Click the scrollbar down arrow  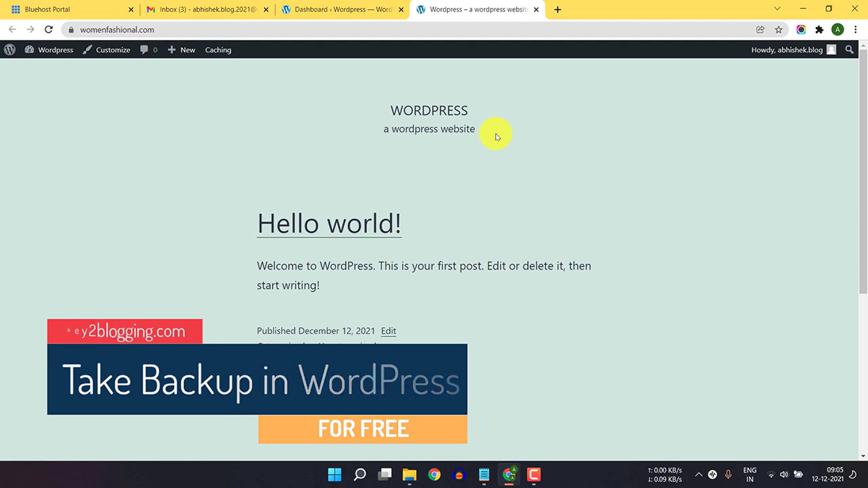(x=863, y=456)
